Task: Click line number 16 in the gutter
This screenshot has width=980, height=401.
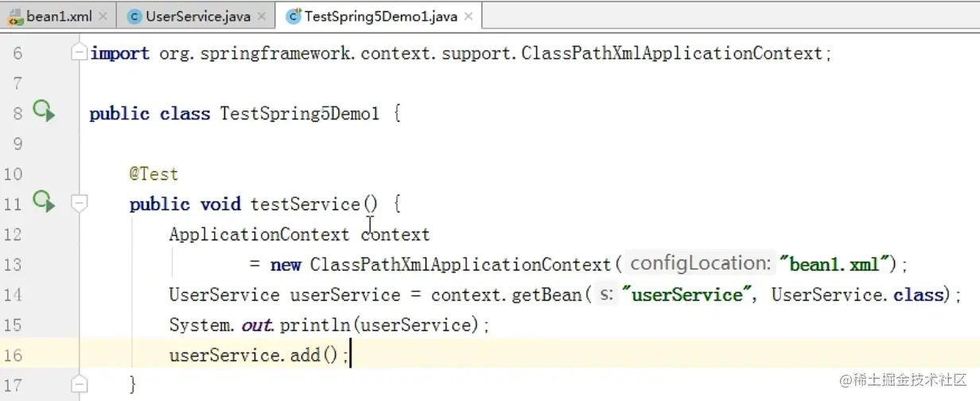Action: point(13,356)
